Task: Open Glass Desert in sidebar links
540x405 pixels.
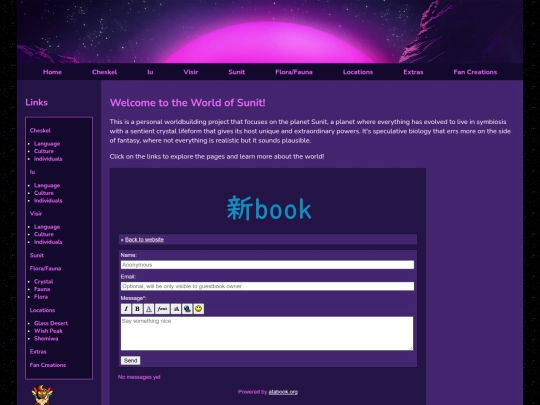Action: coord(51,323)
